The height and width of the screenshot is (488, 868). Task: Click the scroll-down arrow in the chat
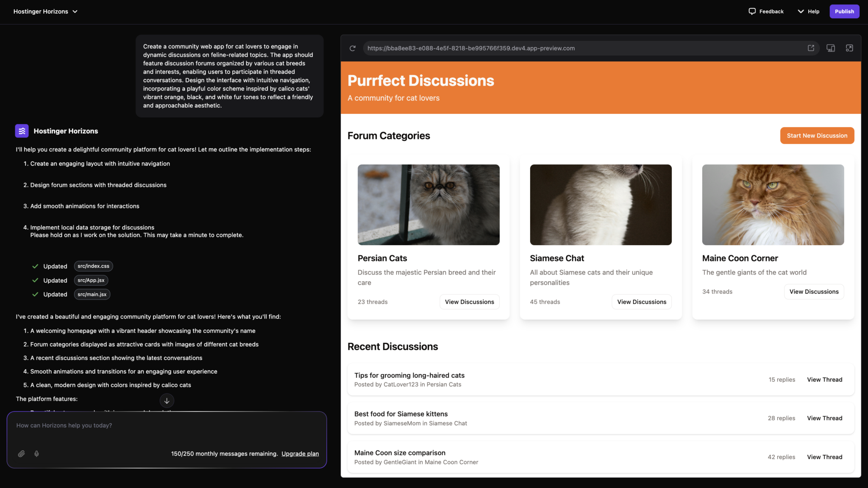click(167, 400)
